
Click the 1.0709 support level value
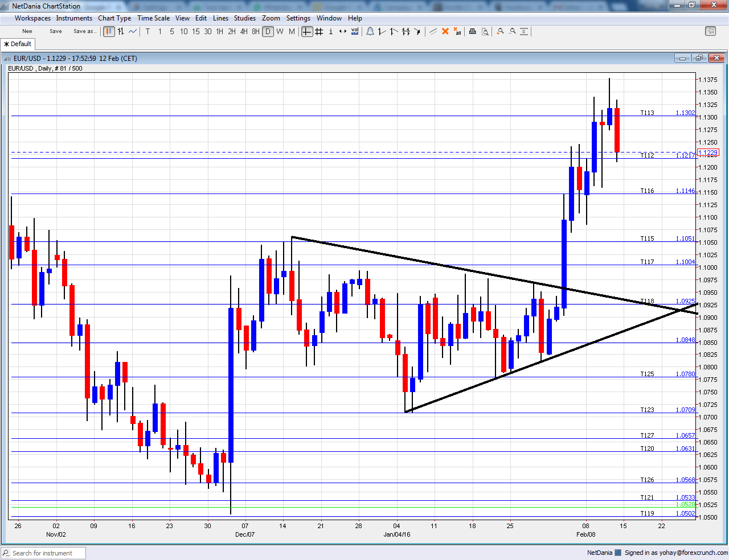pyautogui.click(x=685, y=410)
